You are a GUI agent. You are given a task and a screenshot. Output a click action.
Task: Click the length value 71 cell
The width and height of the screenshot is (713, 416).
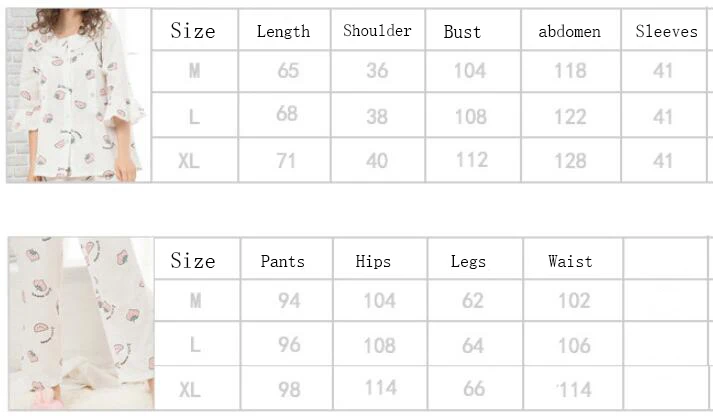click(x=284, y=160)
